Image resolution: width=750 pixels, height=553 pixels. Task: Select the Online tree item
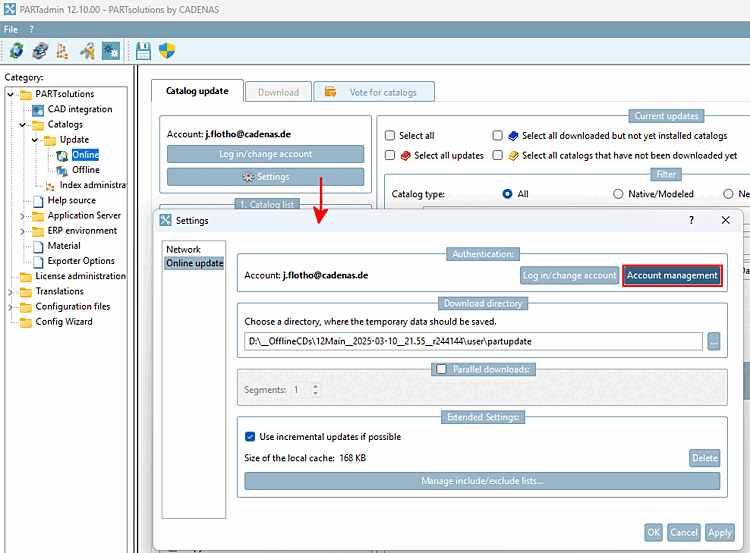[x=86, y=155]
